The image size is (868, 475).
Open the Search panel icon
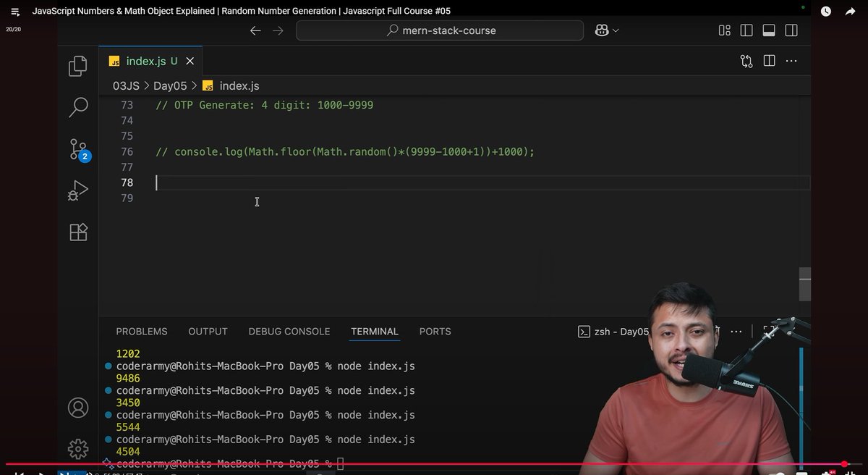(x=77, y=106)
